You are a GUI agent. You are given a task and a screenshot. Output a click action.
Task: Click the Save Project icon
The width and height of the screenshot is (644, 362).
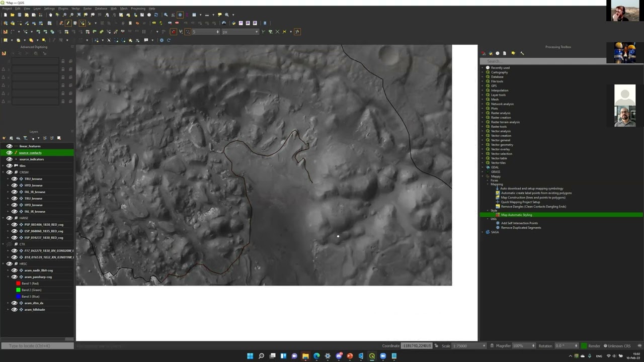coord(19,15)
